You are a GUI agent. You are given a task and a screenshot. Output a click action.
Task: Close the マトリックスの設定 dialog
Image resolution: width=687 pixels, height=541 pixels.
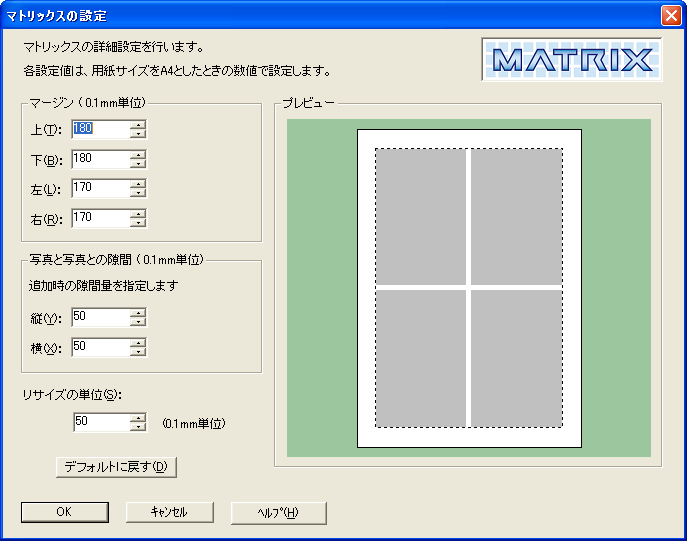click(670, 15)
